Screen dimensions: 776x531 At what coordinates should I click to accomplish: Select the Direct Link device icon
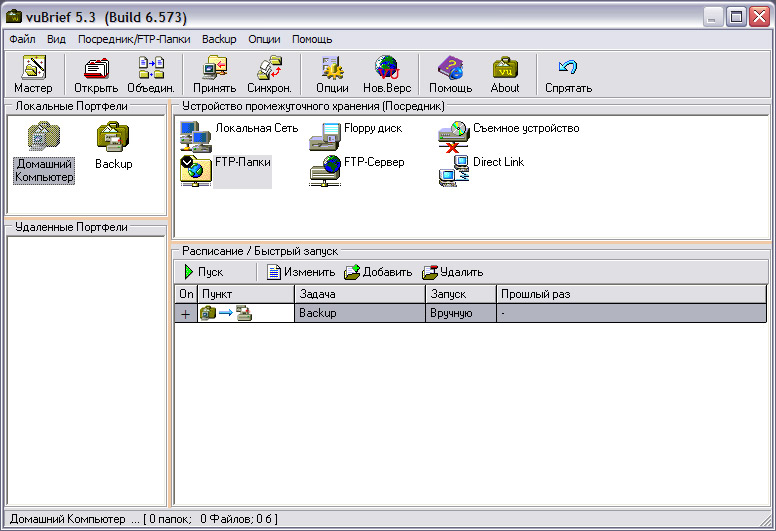click(454, 171)
